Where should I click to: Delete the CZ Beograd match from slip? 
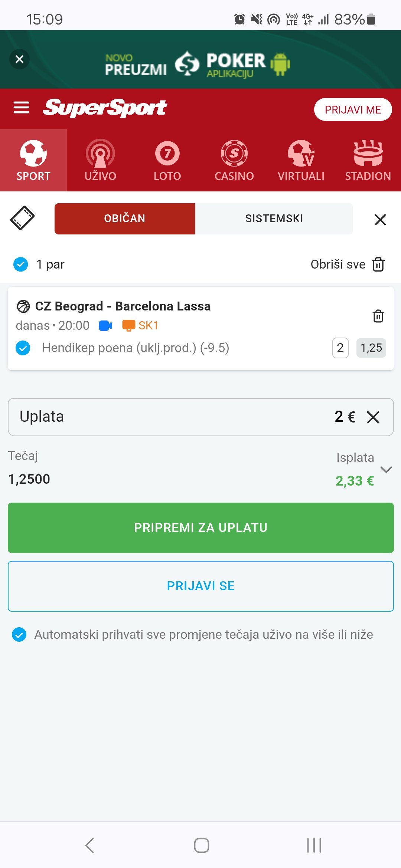[x=378, y=316]
